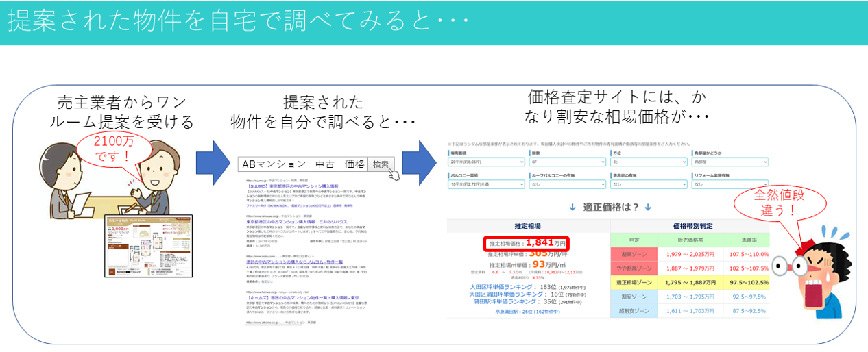Click the property flyer thumbnail image
This screenshot has width=868, height=352.
point(148,246)
